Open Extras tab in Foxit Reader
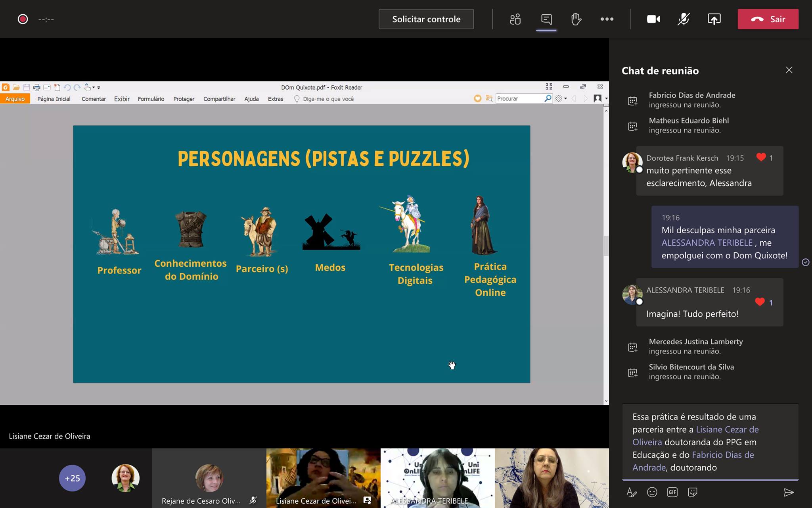Image resolution: width=812 pixels, height=508 pixels. (x=276, y=99)
